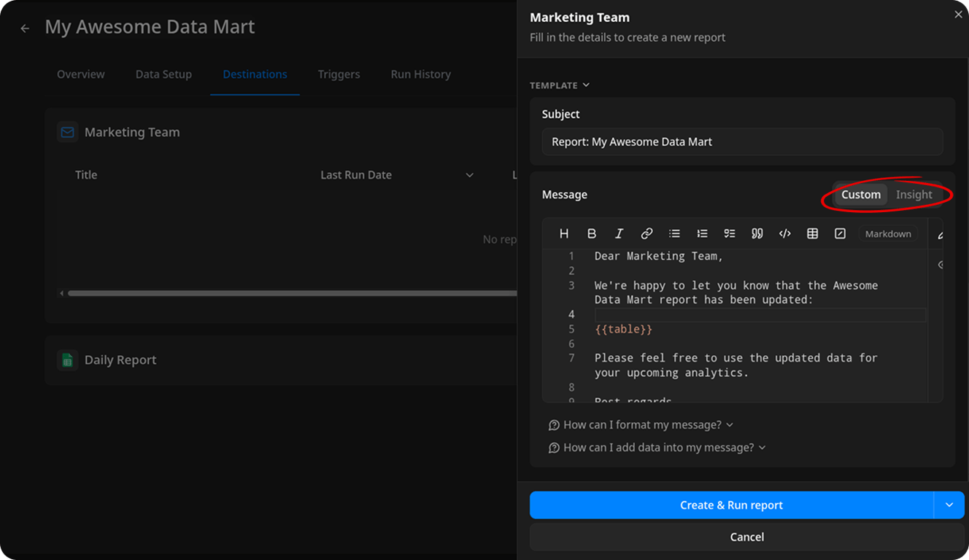The height and width of the screenshot is (560, 969).
Task: Expand 'How can I add data into my message?'
Action: coord(657,447)
